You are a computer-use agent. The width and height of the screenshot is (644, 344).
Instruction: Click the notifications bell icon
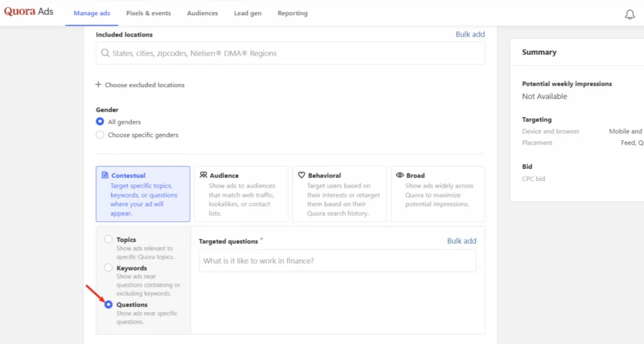click(x=630, y=14)
